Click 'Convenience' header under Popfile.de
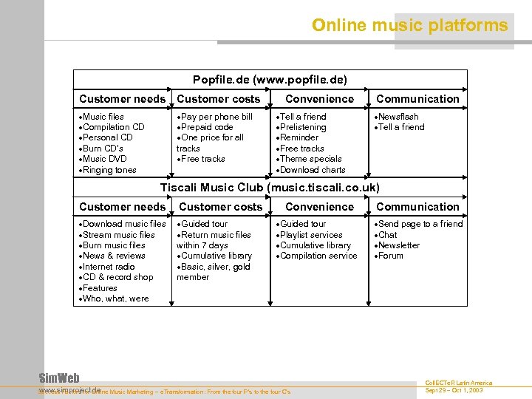This screenshot has height=399, width=532. [x=320, y=99]
